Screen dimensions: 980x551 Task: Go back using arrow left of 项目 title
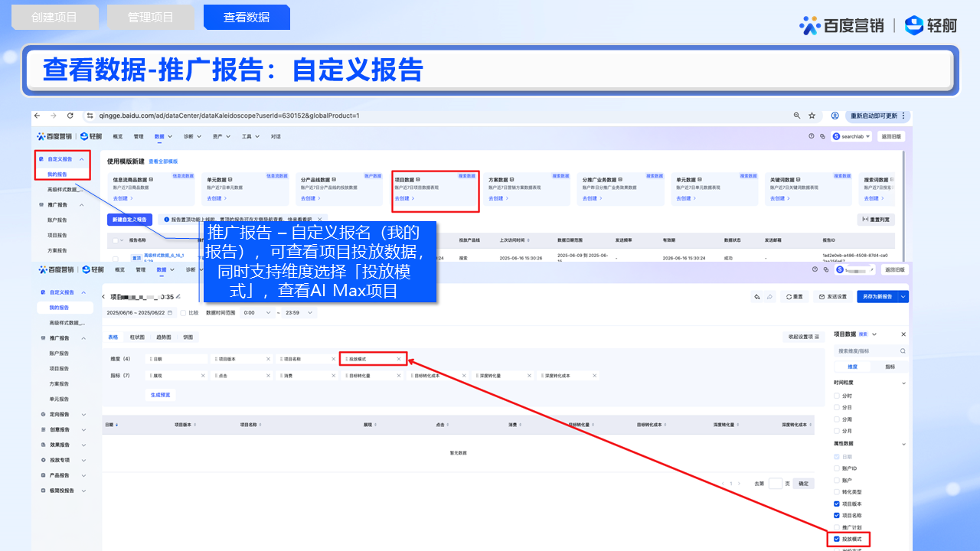105,296
